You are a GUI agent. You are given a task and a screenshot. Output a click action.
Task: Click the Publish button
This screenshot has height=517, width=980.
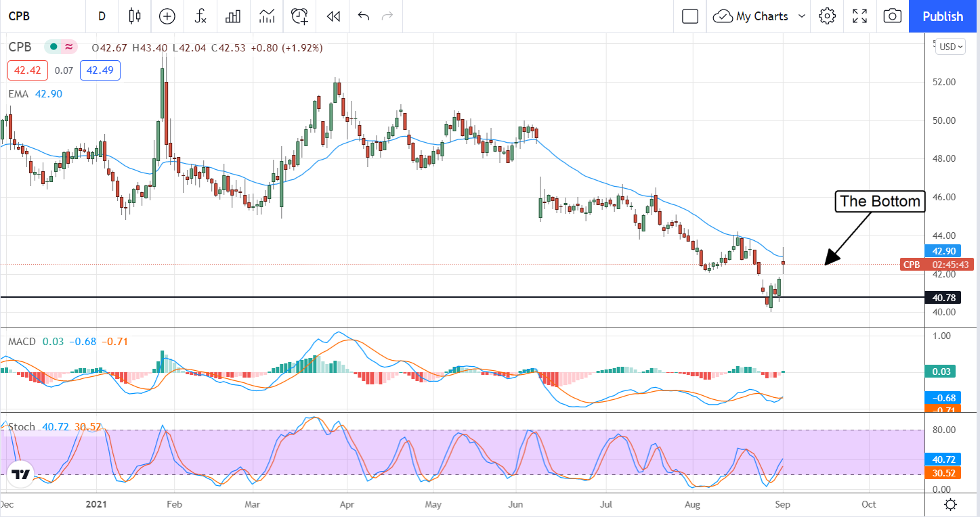[943, 16]
